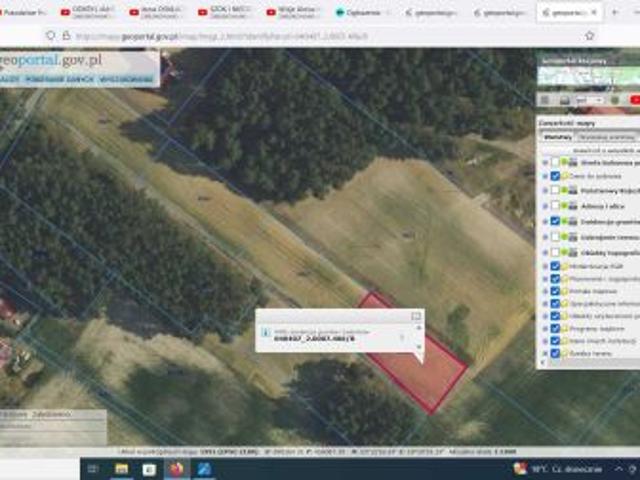Uncheck the Rzeźba terenu layer checkbox
This screenshot has height=480, width=640.
555,353
